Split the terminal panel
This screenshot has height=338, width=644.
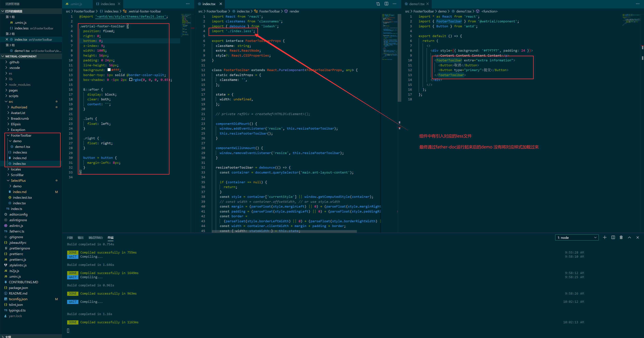coord(613,237)
